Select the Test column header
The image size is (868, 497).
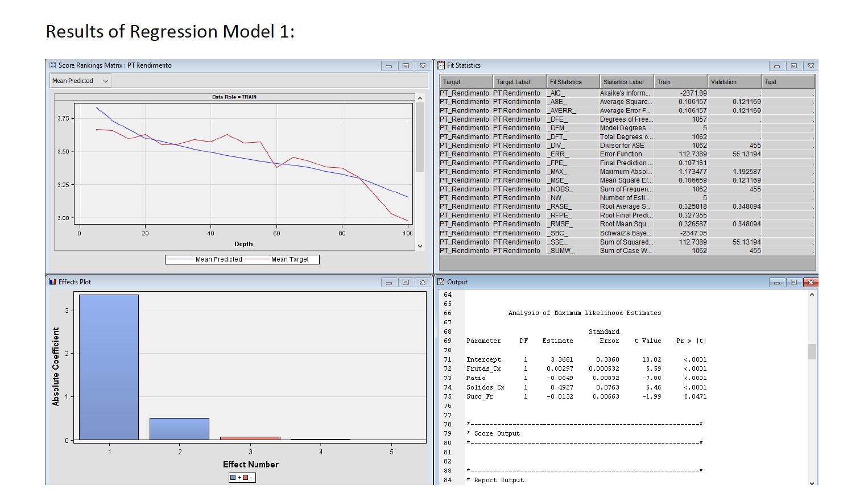[788, 81]
